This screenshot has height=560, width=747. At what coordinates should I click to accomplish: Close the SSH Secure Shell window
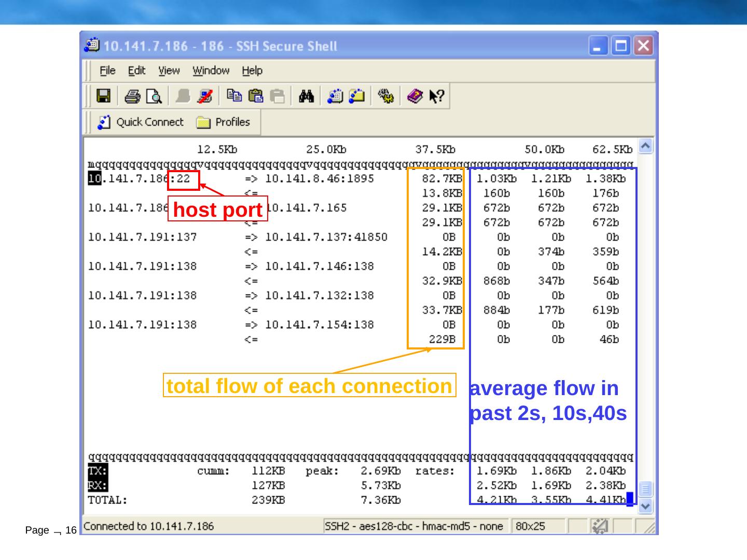click(643, 46)
